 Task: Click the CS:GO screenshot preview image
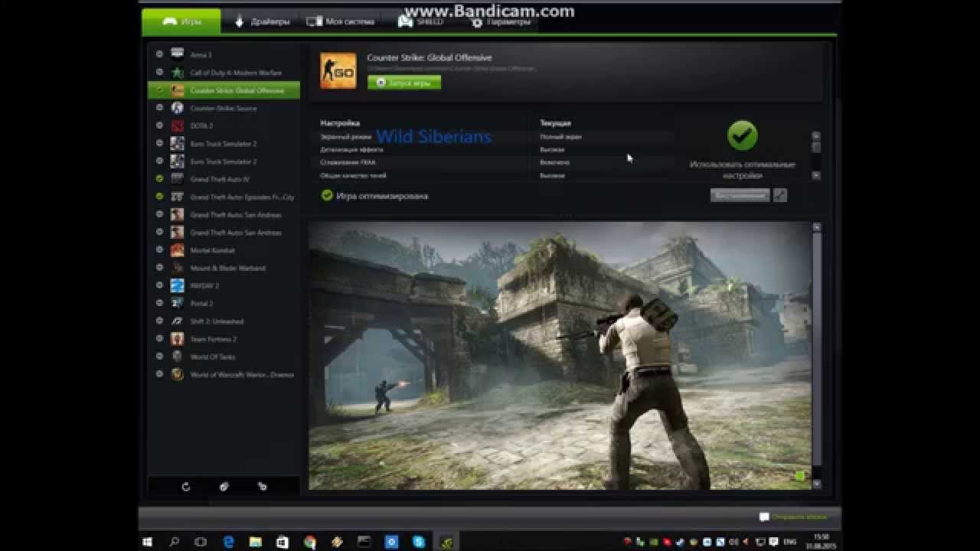tap(560, 356)
